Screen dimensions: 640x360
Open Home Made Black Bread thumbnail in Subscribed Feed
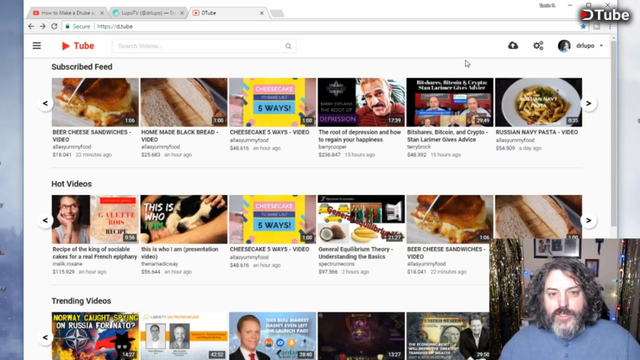coord(184,102)
